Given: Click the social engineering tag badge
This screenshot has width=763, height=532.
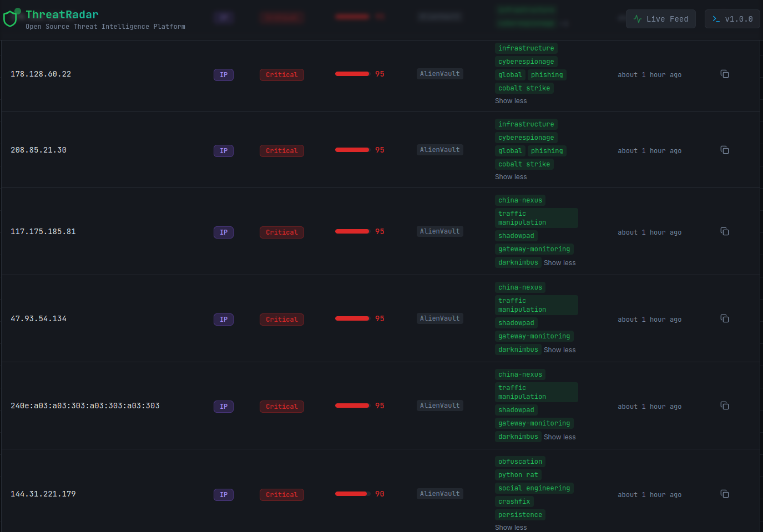Looking at the screenshot, I should click(x=534, y=488).
